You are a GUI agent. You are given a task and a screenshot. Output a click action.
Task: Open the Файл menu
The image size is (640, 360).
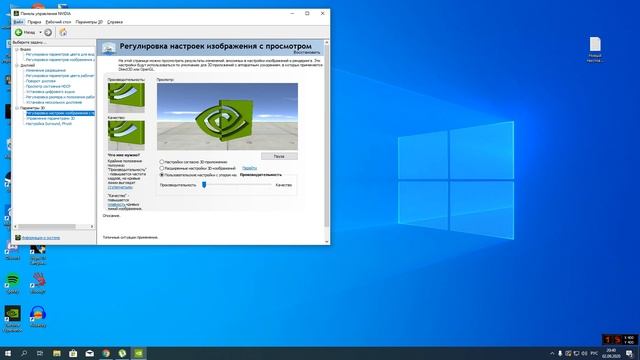point(18,22)
